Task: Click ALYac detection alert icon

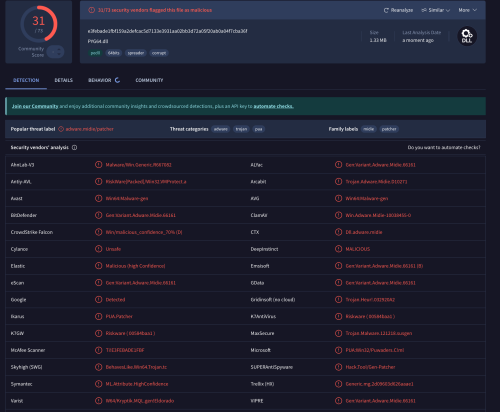Action: [x=338, y=165]
